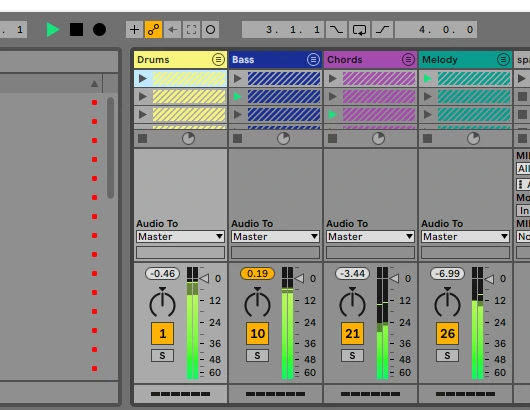This screenshot has width=530, height=410.
Task: Click the Chords pan knob
Action: click(352, 303)
